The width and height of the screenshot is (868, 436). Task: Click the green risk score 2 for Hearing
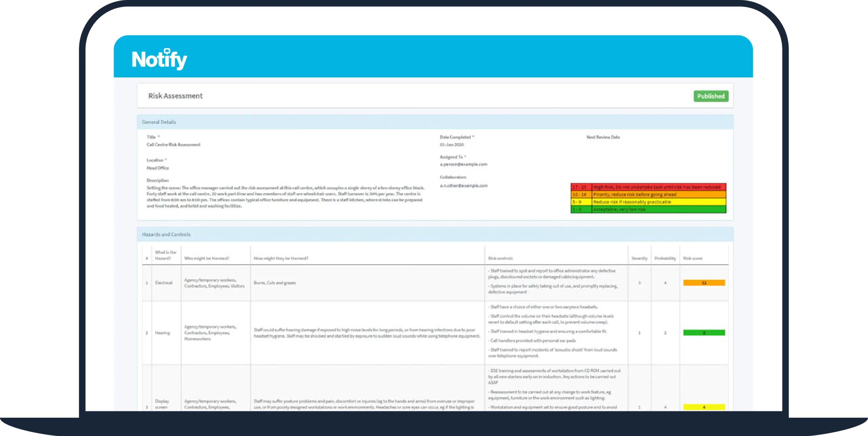tap(704, 333)
